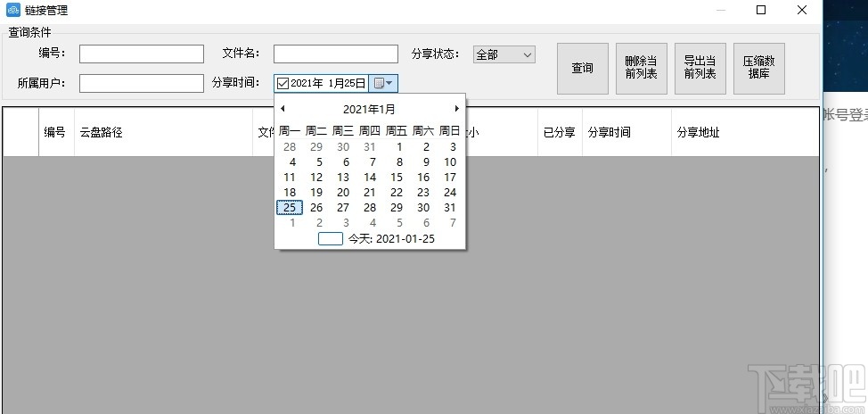Screen dimensions: 868x414
Task: Click the 链接管理 app icon in title bar
Action: [x=12, y=10]
